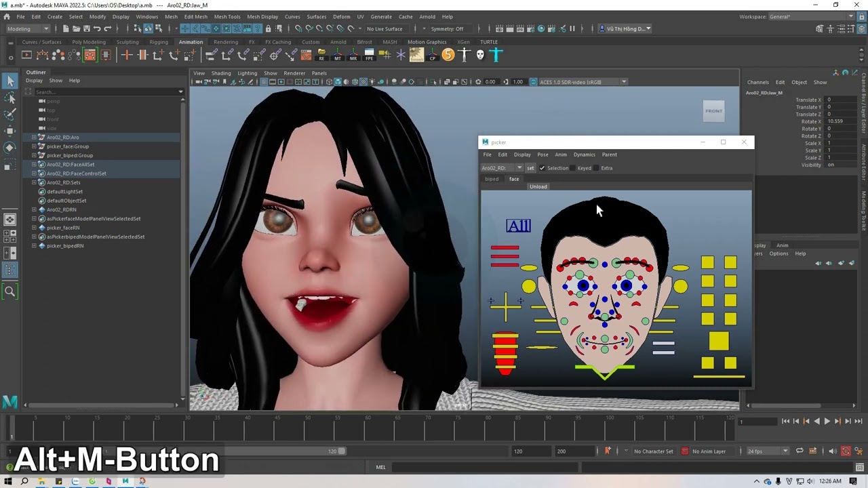Open the Windows Start button
Image resolution: width=868 pixels, height=488 pixels.
(x=7, y=481)
